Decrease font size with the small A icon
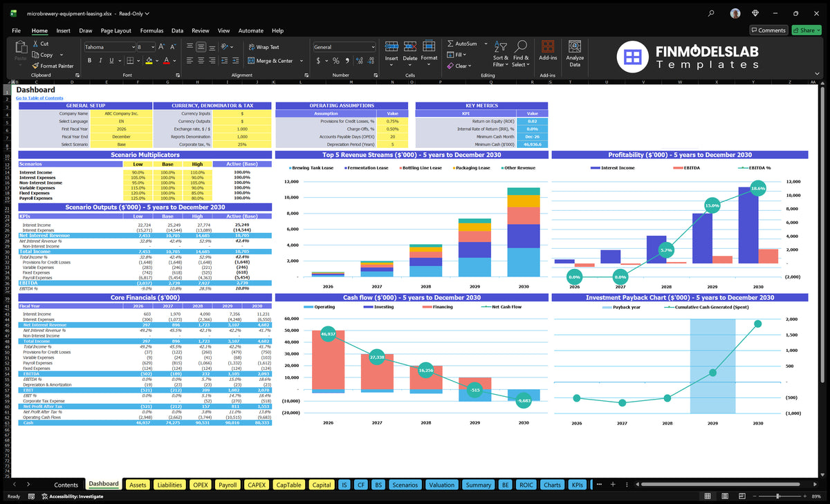The height and width of the screenshot is (504, 830). pos(173,47)
